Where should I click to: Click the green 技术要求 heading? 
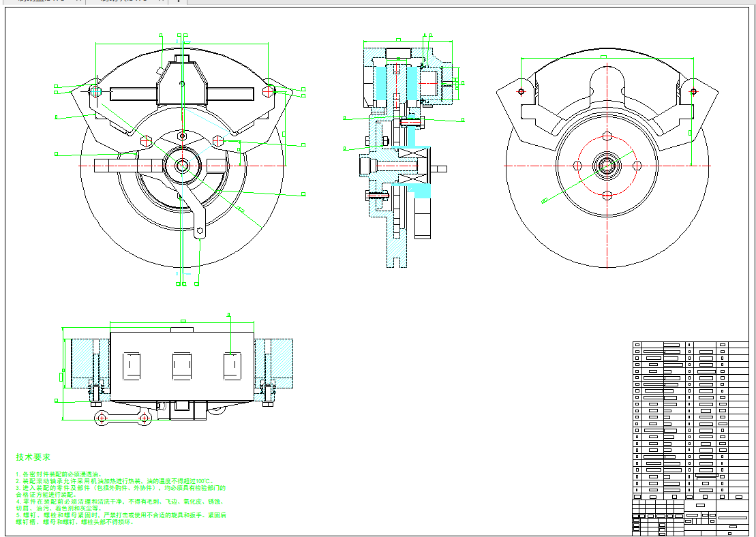[x=33, y=457]
